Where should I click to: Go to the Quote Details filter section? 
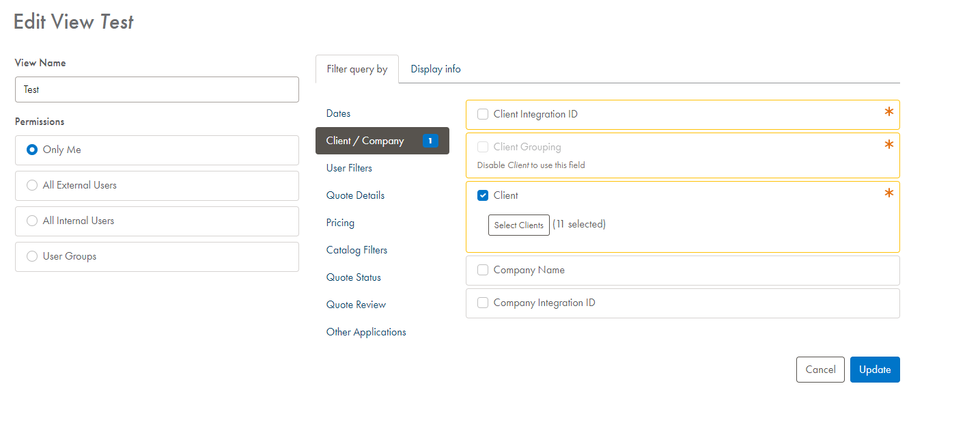coord(355,195)
